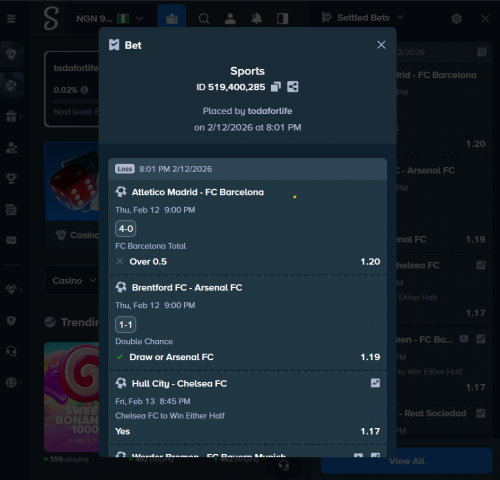Open bet slip settings gear
This screenshot has height=480, width=500.
[x=457, y=19]
